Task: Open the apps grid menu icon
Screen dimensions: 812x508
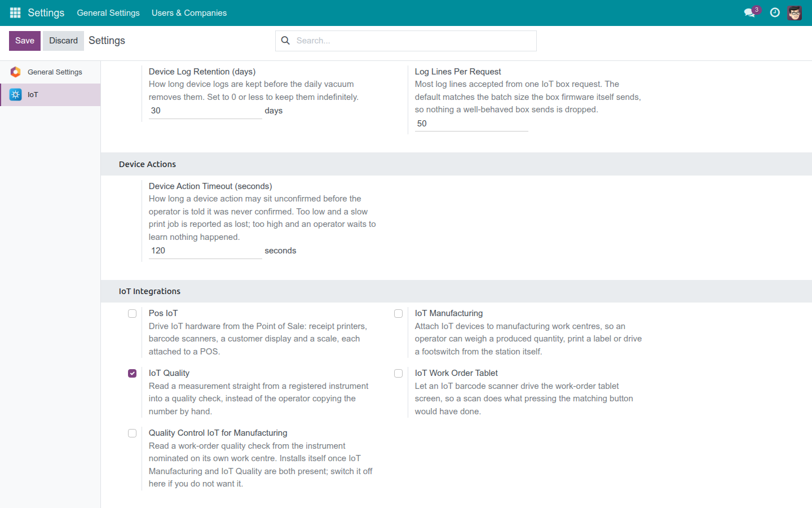Action: pyautogui.click(x=15, y=12)
